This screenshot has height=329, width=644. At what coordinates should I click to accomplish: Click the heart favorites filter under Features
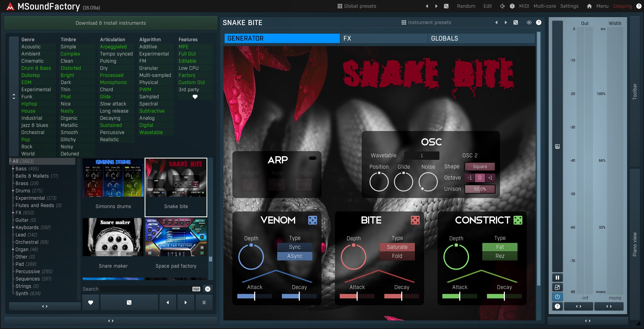[x=195, y=97]
